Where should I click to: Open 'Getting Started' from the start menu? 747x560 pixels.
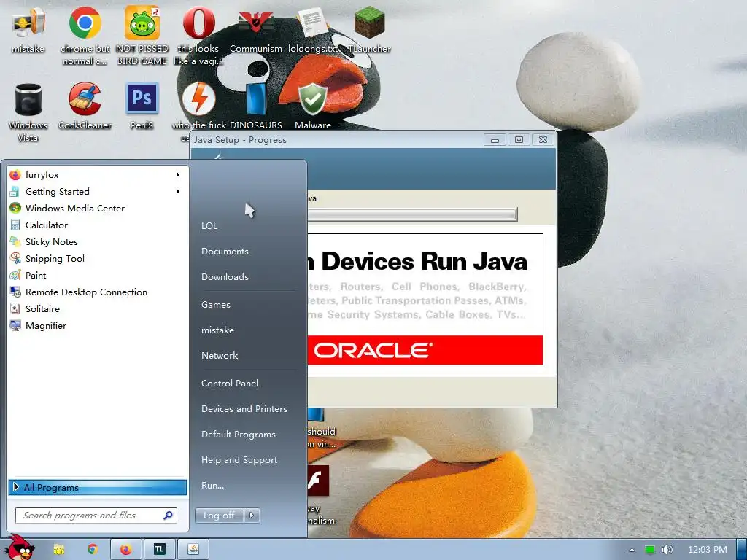[98, 192]
